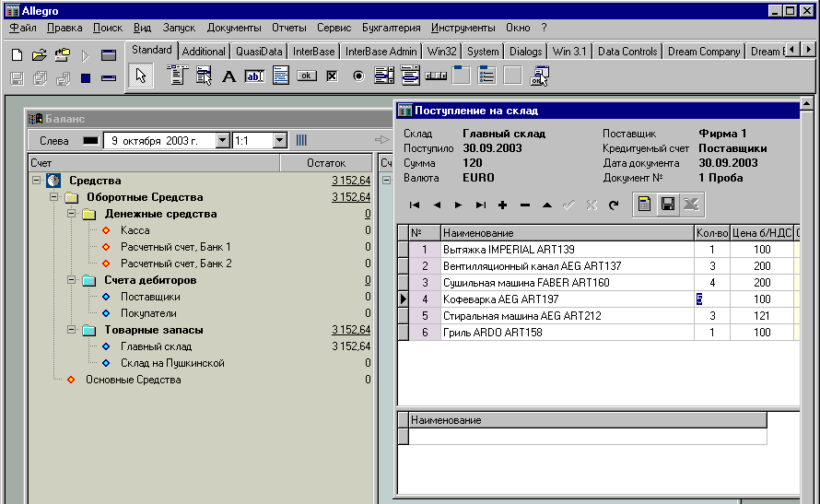
Task: Select the CheckBox component in palette
Action: click(332, 76)
